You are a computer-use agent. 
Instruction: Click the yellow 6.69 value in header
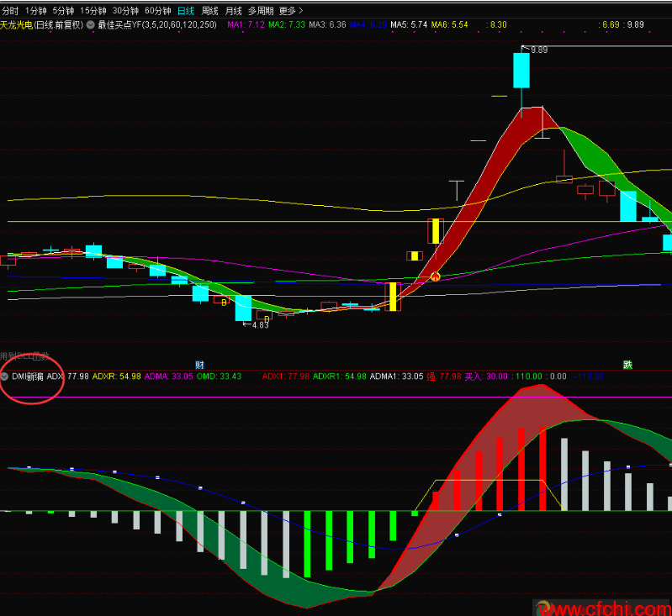[609, 25]
